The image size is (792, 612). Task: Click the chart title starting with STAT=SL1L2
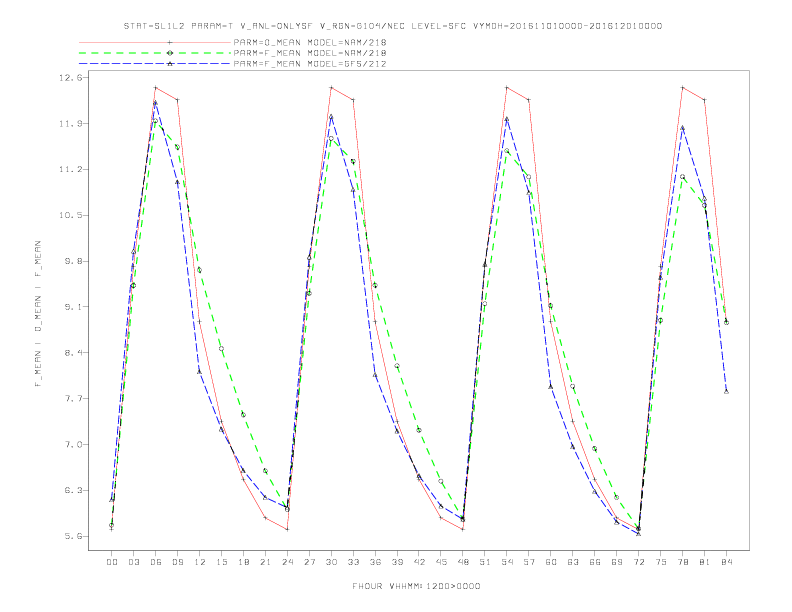(393, 26)
